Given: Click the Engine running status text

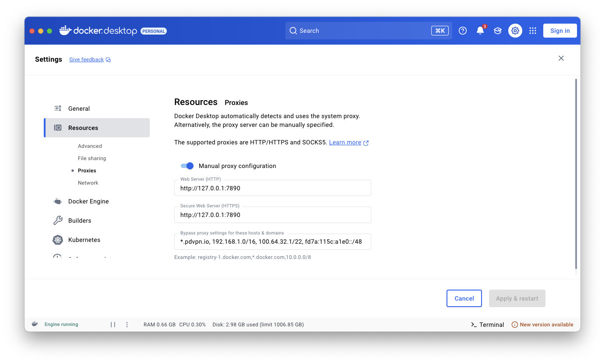Looking at the screenshot, I should pyautogui.click(x=61, y=325).
